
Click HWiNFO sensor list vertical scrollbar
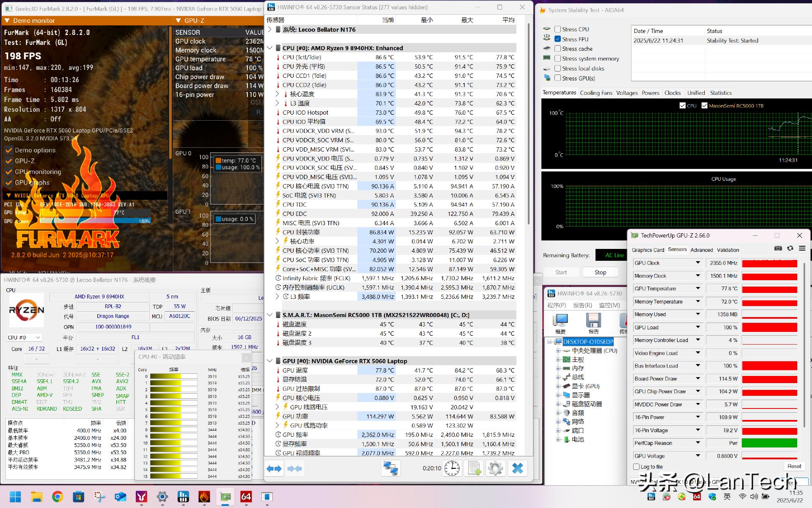(529, 123)
